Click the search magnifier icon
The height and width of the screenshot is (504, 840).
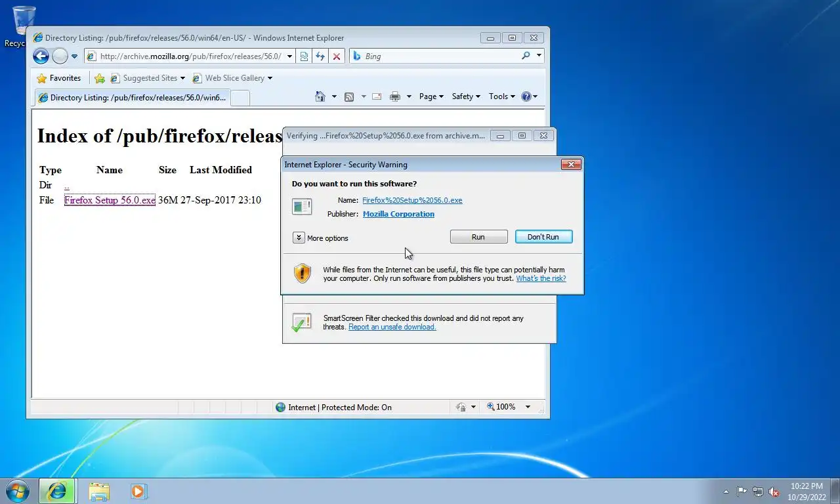pos(526,56)
